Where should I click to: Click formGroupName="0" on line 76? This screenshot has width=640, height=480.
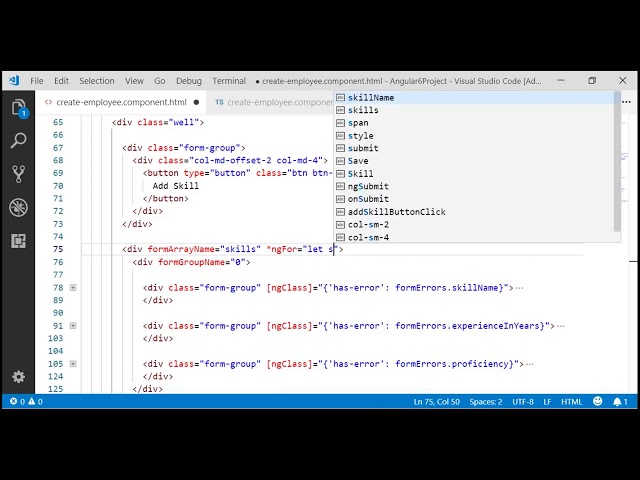(x=202, y=262)
